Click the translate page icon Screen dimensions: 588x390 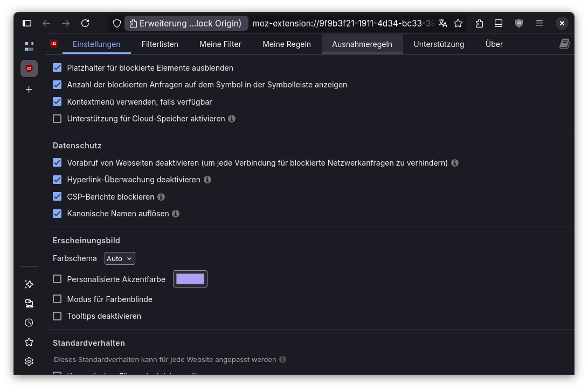(x=443, y=23)
